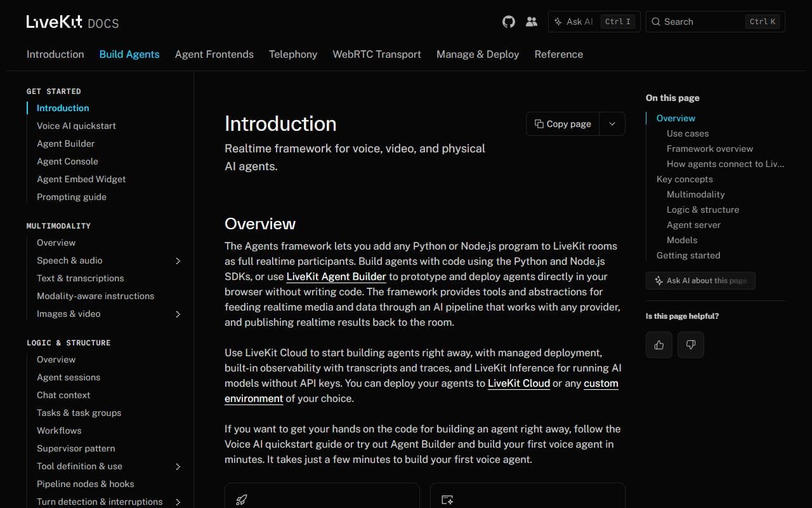Open Overview under Multimodality in sidebar
Image resolution: width=812 pixels, height=508 pixels.
(x=56, y=243)
